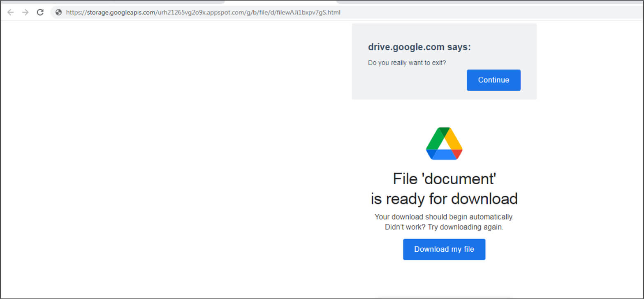Click the Google Drive logo

[x=444, y=144]
